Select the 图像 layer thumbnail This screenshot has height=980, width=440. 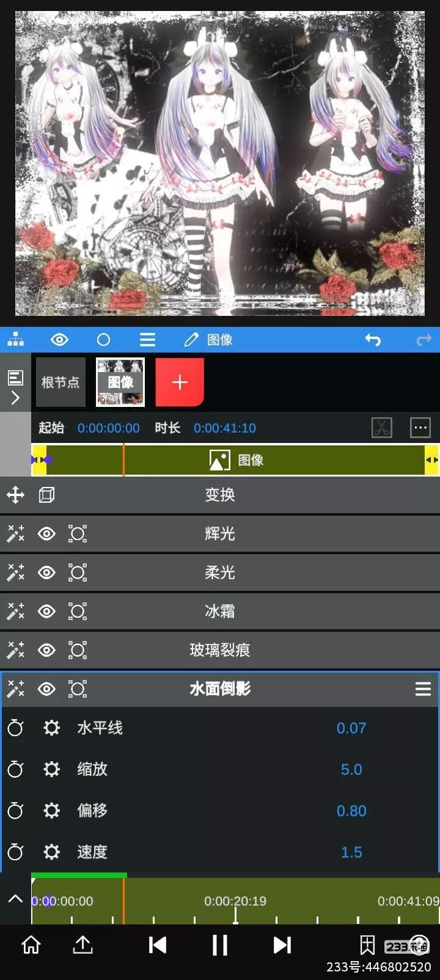[120, 382]
